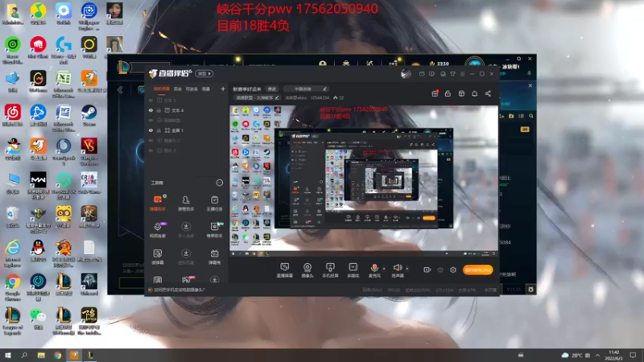The image size is (644, 362).
Task: Toggle the padlock icon next to gift box
Action: 448,93
